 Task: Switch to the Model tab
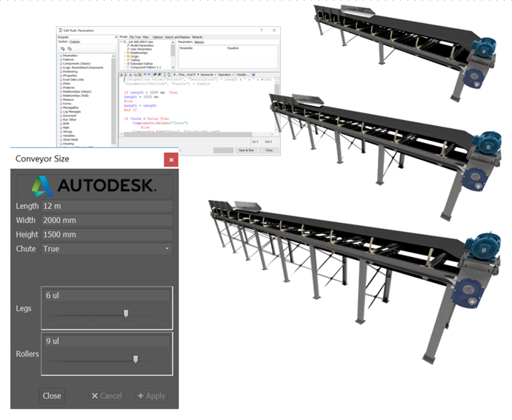(124, 37)
